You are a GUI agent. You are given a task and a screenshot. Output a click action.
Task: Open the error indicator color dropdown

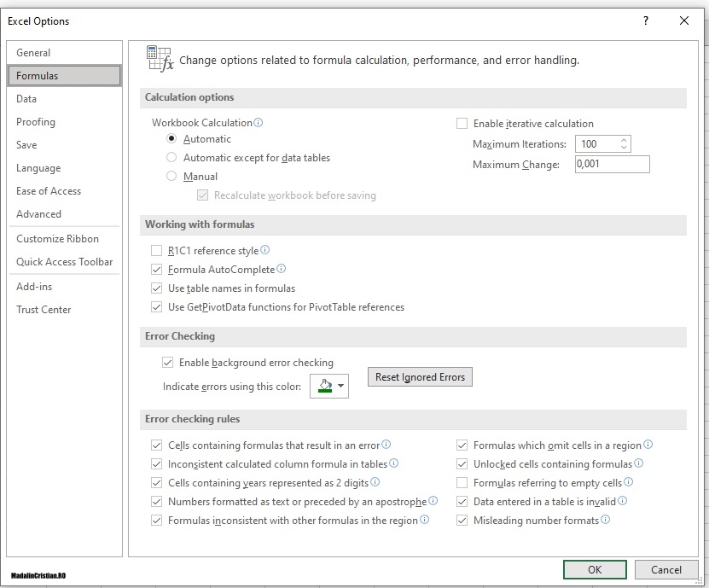click(341, 386)
